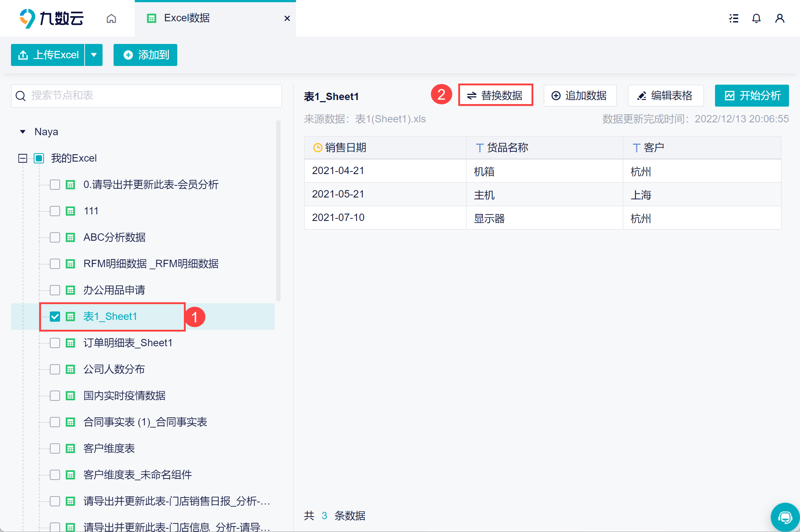Select 订单明细表_Sheet1 in the tree

click(127, 343)
